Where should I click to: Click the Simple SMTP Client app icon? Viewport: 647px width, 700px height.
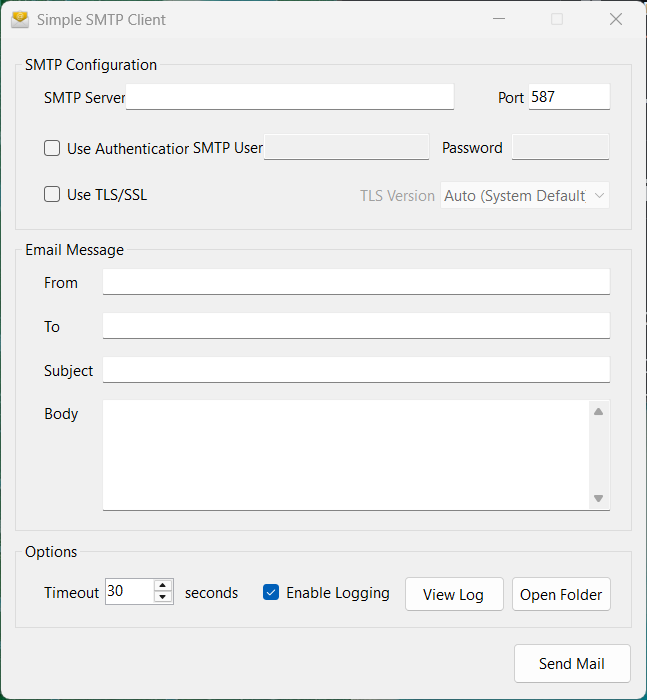click(20, 19)
